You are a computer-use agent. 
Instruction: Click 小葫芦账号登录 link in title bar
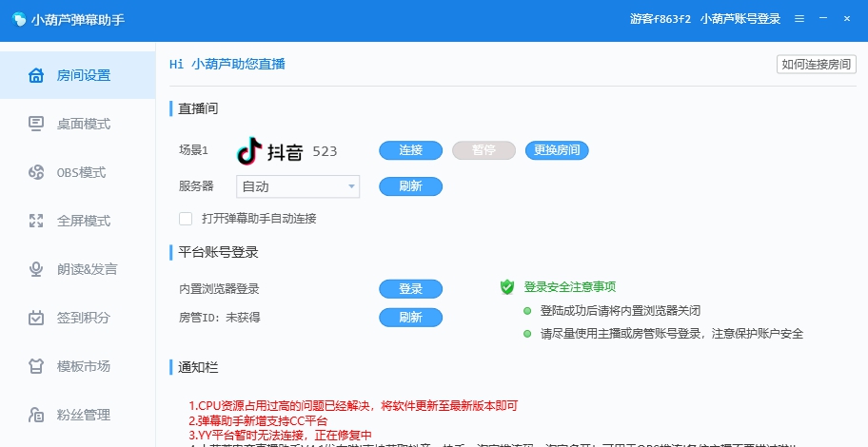pyautogui.click(x=740, y=19)
